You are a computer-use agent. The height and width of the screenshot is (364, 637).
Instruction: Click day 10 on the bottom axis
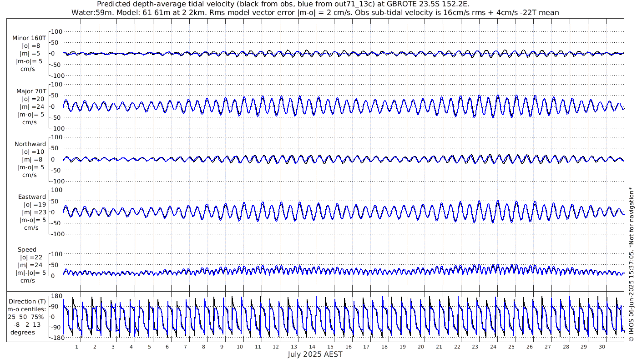(x=240, y=347)
